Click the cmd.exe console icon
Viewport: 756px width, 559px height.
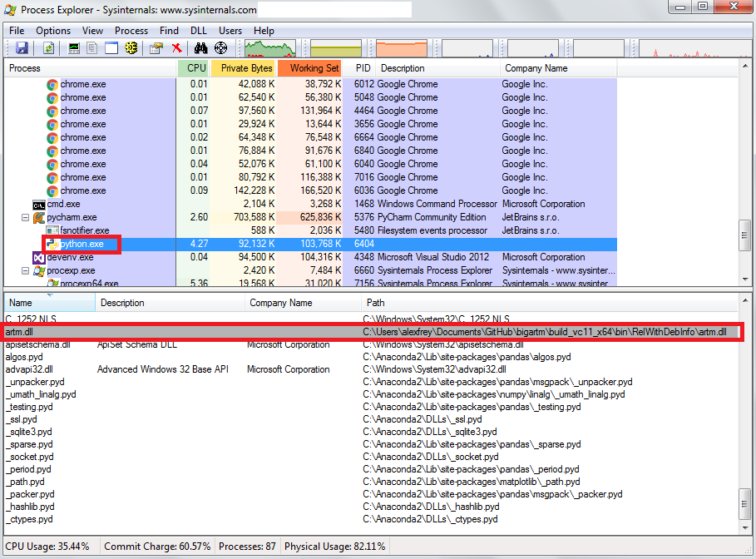pyautogui.click(x=38, y=205)
